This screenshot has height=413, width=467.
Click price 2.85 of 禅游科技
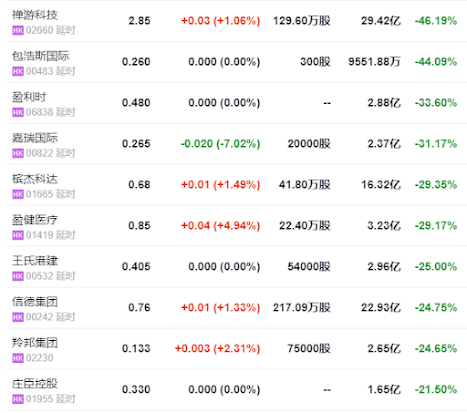click(139, 21)
